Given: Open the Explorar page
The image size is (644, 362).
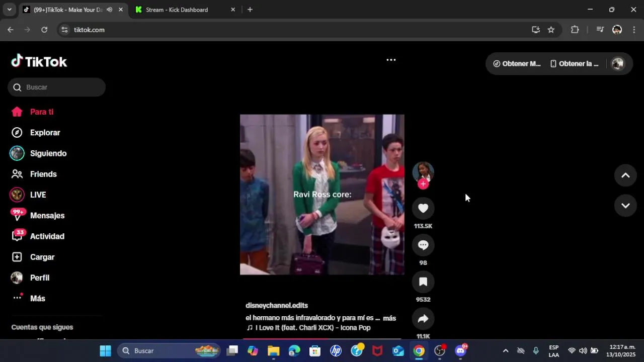Looking at the screenshot, I should pos(45,133).
